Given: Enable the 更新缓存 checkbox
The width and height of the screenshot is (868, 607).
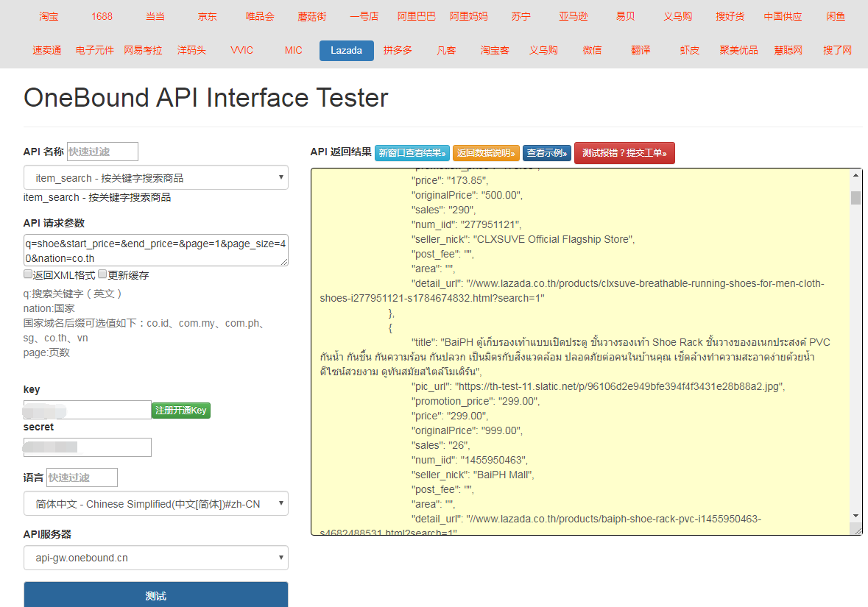Looking at the screenshot, I should [x=102, y=274].
